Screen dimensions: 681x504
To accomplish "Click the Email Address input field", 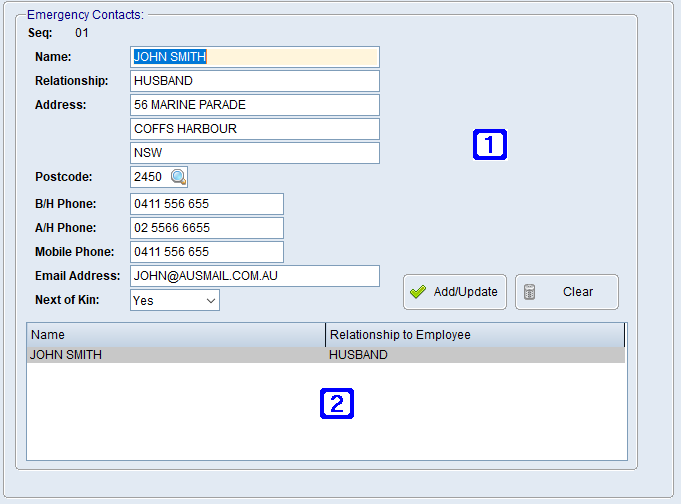I will point(255,276).
